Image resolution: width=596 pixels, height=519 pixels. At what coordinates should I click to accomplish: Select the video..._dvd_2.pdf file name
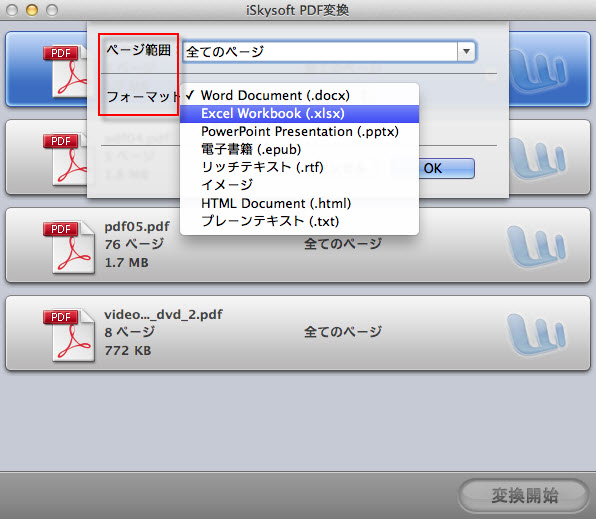click(163, 315)
